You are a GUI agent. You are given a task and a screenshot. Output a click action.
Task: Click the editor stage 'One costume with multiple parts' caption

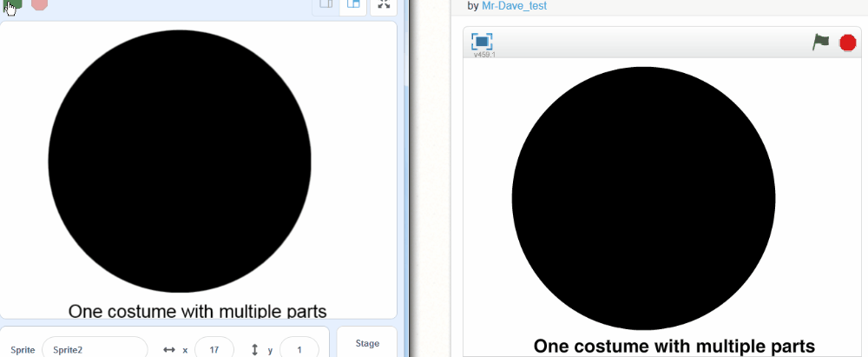(x=198, y=311)
